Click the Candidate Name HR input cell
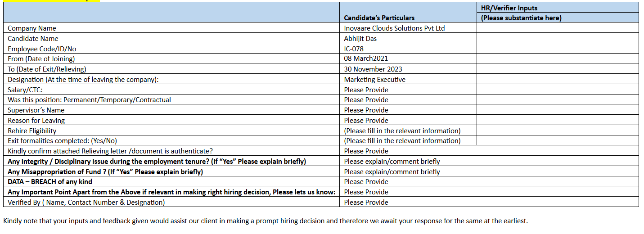This screenshot has width=644, height=234. click(557, 38)
